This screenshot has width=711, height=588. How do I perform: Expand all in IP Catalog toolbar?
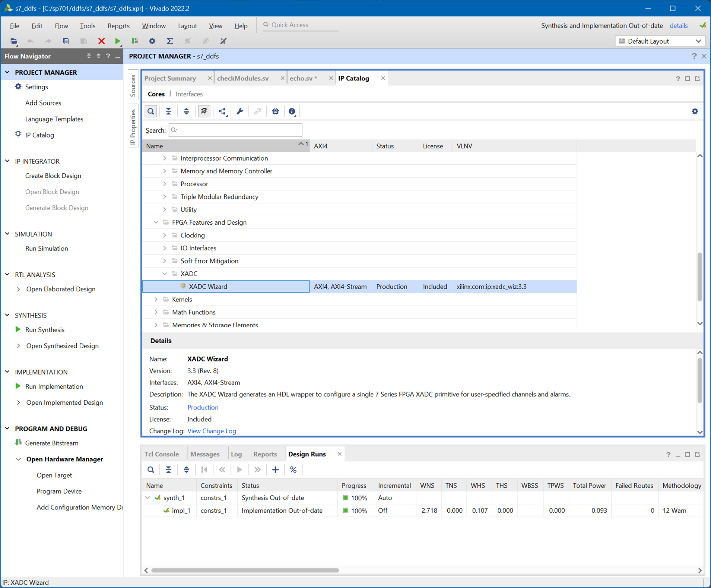coord(186,111)
